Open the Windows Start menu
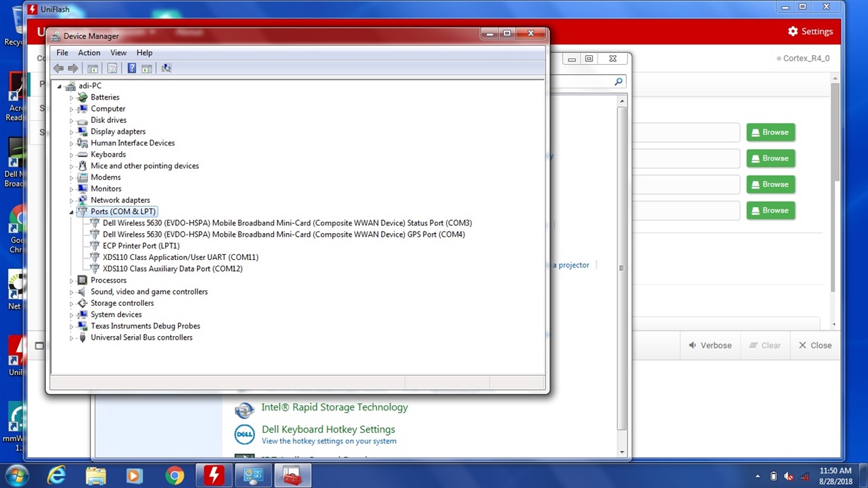The width and height of the screenshot is (868, 488). [17, 475]
